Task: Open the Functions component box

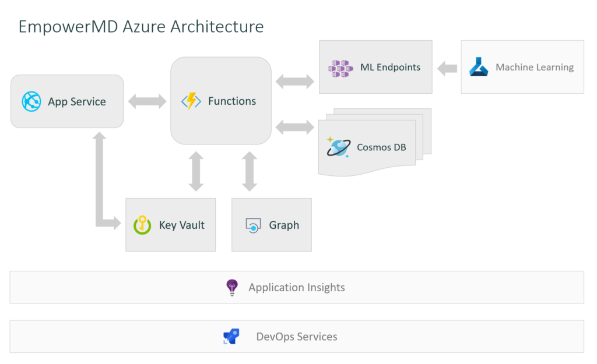Action: tap(221, 101)
